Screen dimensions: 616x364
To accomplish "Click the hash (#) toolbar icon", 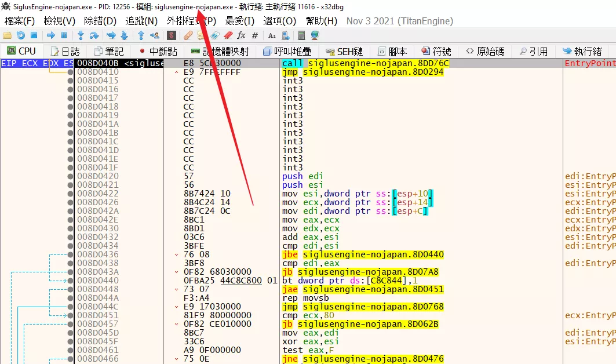I will (x=255, y=36).
